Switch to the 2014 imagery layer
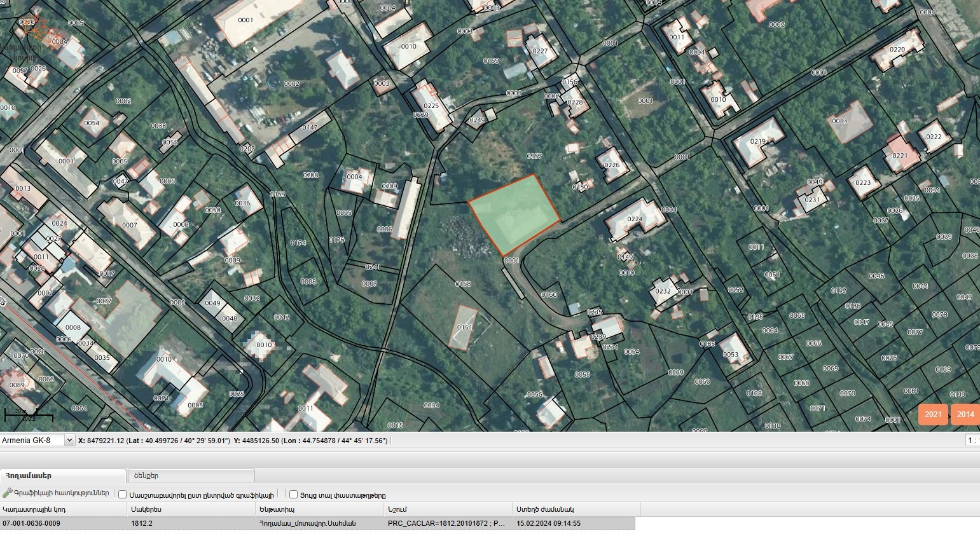Image resolution: width=980 pixels, height=541 pixels. [965, 414]
